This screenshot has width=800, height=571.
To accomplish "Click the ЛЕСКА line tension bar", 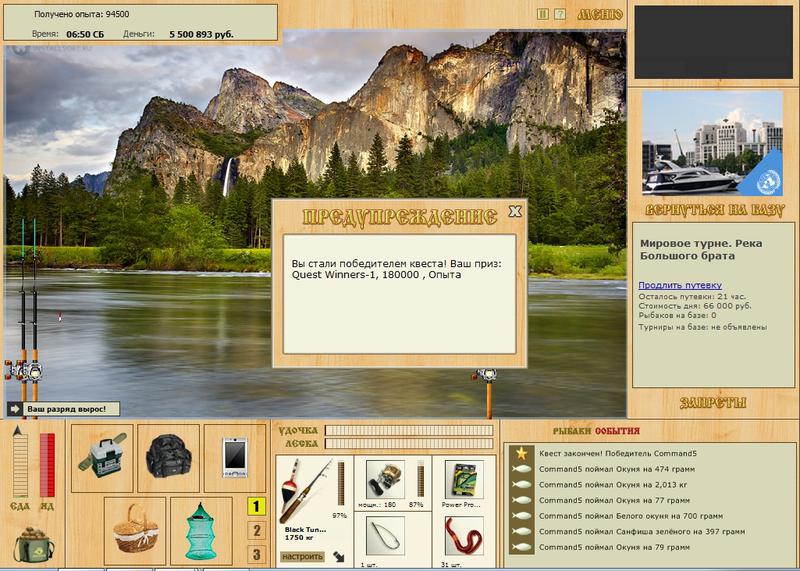I will coord(409,444).
